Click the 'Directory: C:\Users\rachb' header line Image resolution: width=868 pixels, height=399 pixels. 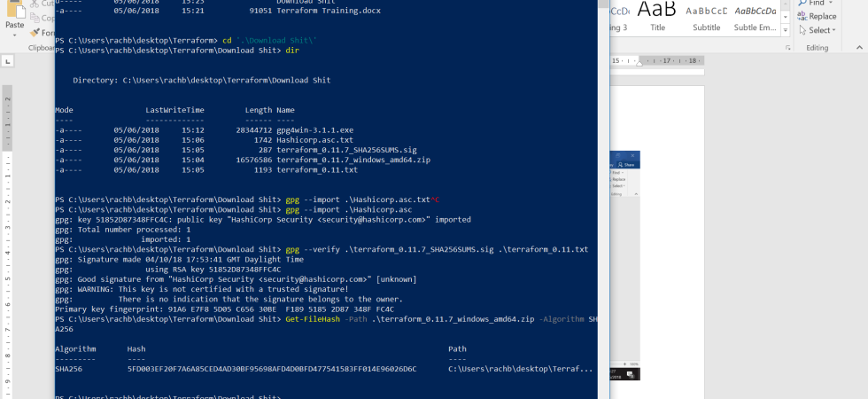pos(202,81)
